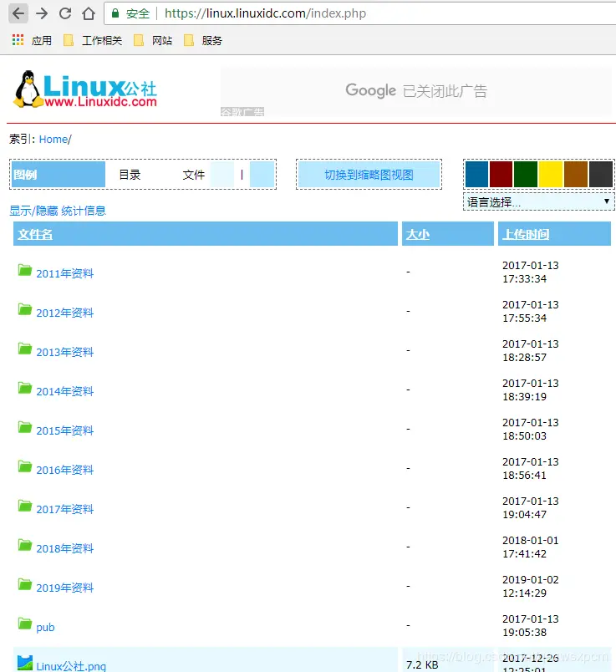Click folder icon for 2019年资料

(x=25, y=584)
